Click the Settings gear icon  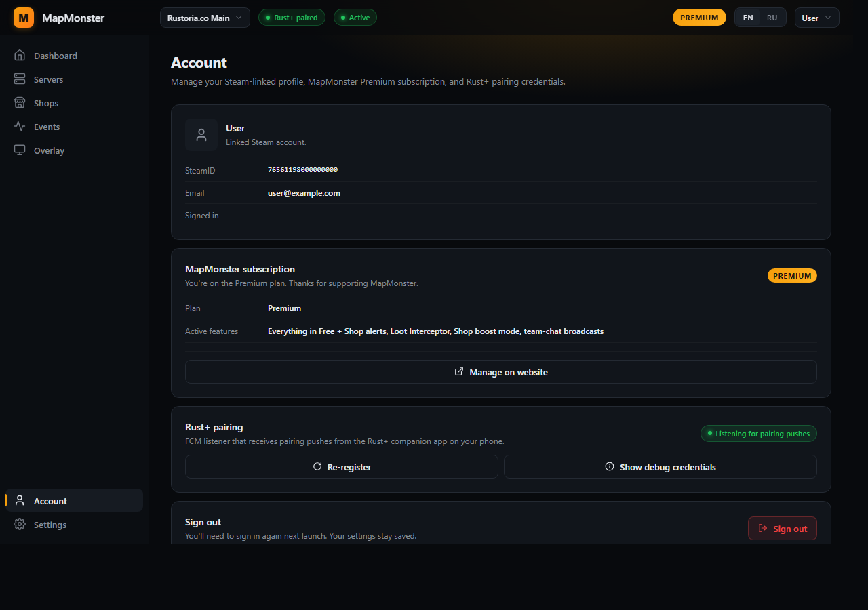pos(20,525)
